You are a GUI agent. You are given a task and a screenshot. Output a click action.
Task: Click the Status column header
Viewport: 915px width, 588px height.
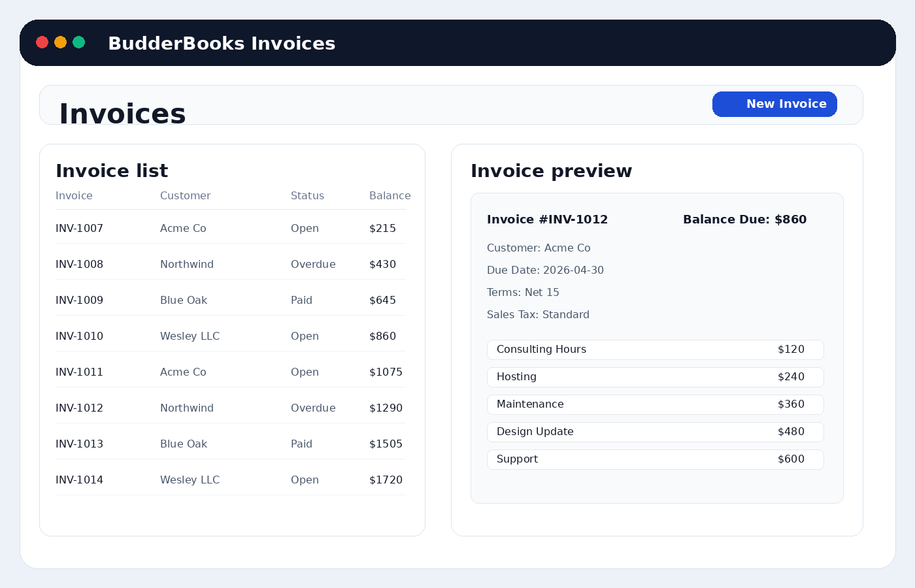tap(307, 195)
